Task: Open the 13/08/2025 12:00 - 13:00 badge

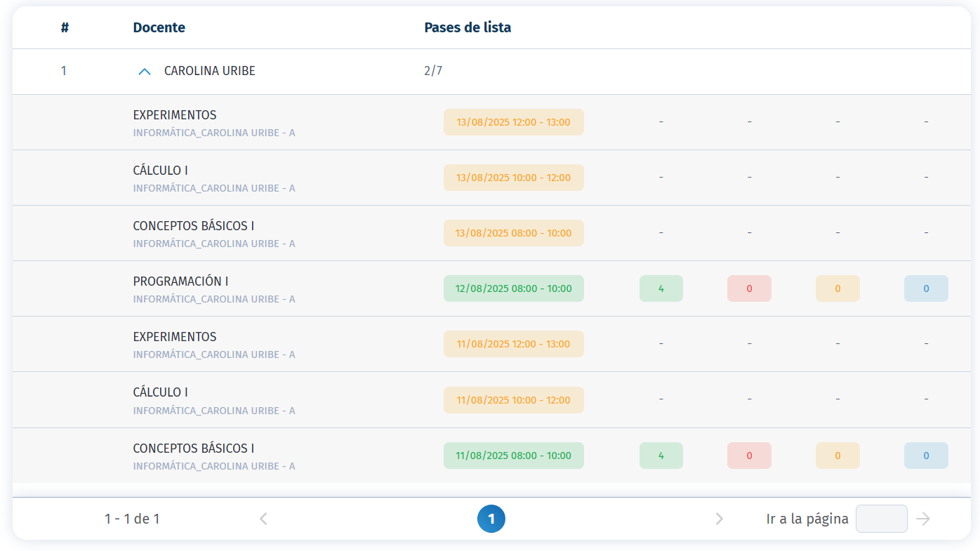Action: 514,122
